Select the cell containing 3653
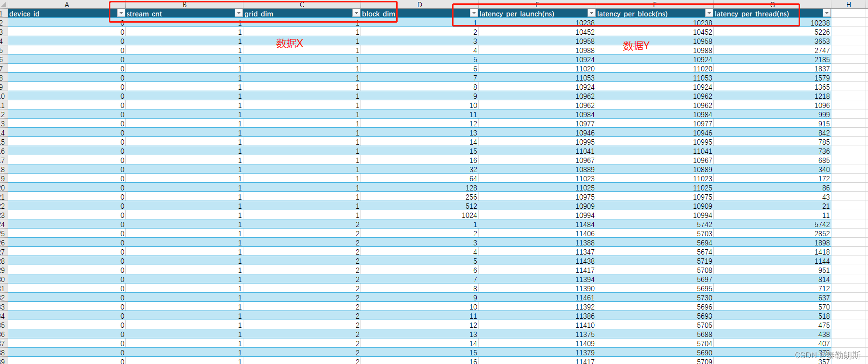 tap(772, 41)
